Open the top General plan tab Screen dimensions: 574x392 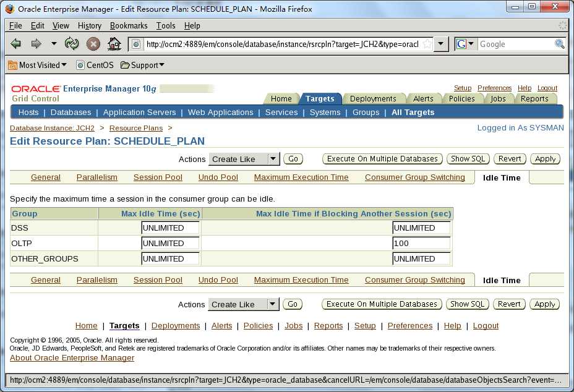coord(45,177)
